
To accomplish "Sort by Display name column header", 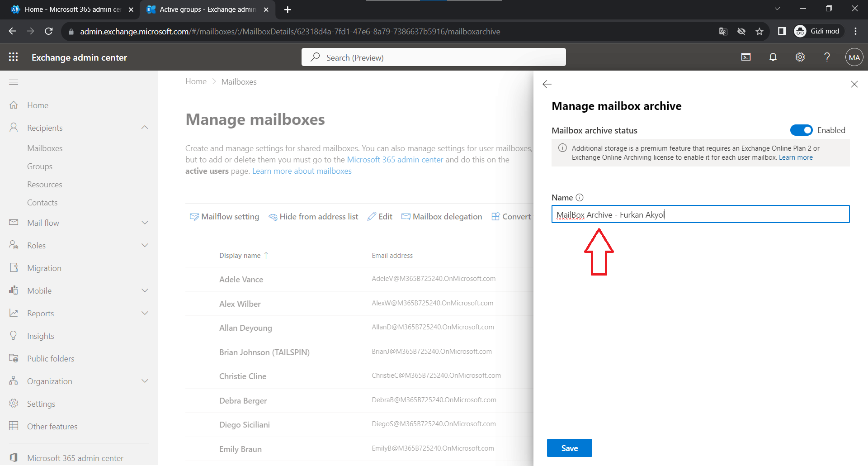I will (240, 256).
